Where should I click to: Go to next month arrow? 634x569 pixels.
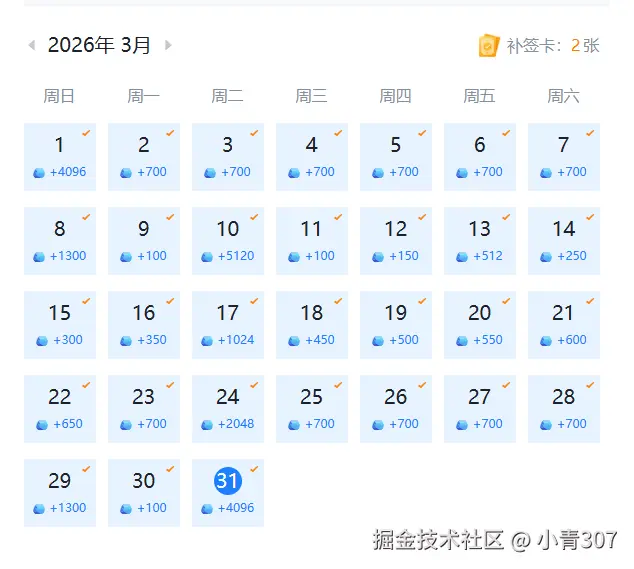click(168, 45)
